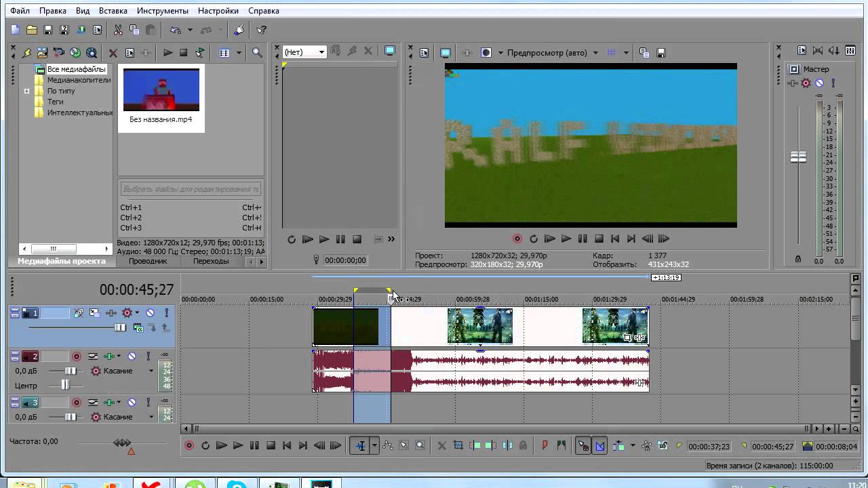Select the Zoom Edit Tool magnifier icon

[x=420, y=445]
